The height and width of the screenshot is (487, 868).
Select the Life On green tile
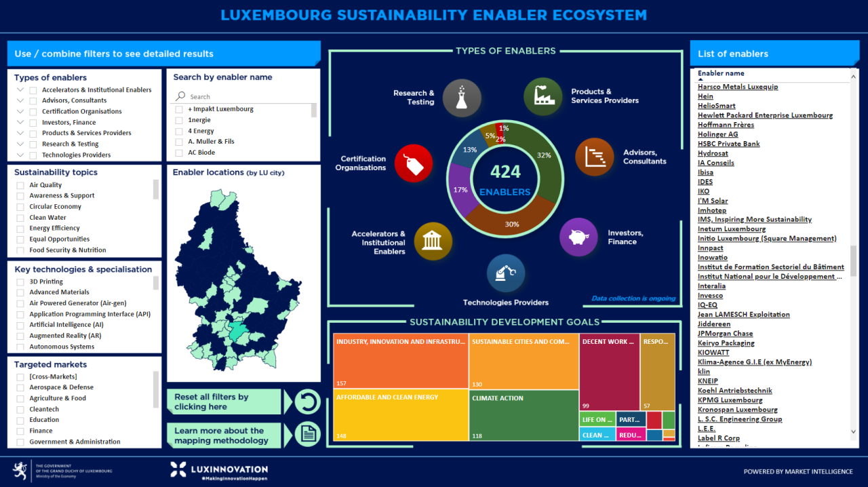597,419
